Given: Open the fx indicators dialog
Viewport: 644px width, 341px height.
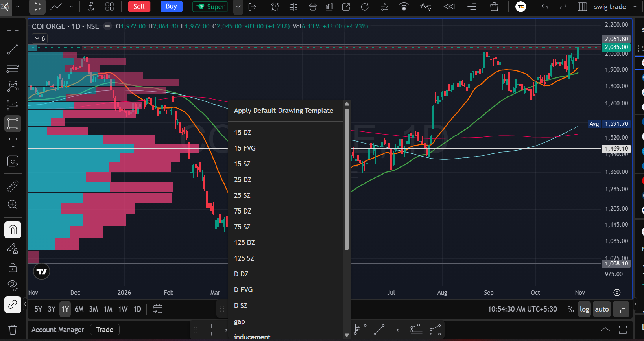Looking at the screenshot, I should coord(91,7).
